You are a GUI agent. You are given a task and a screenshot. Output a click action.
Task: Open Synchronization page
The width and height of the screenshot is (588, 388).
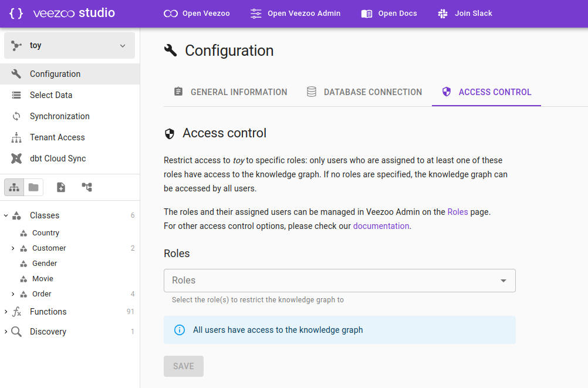pos(70,116)
